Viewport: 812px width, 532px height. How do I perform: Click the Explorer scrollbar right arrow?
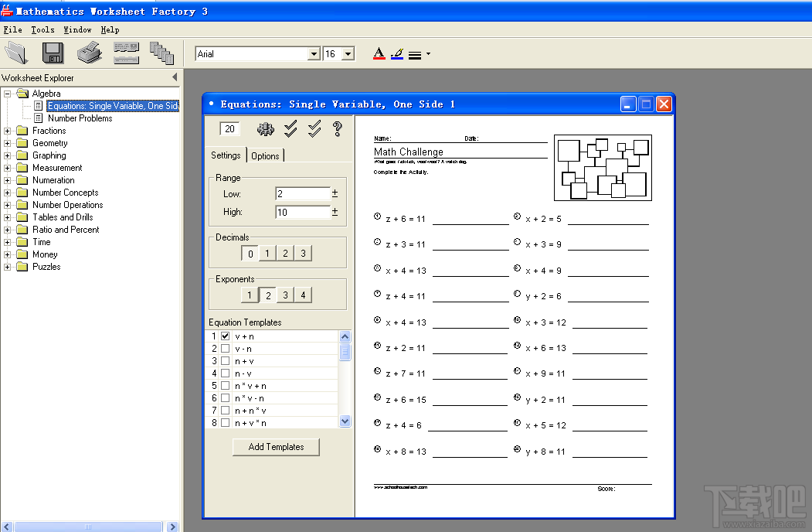[172, 527]
